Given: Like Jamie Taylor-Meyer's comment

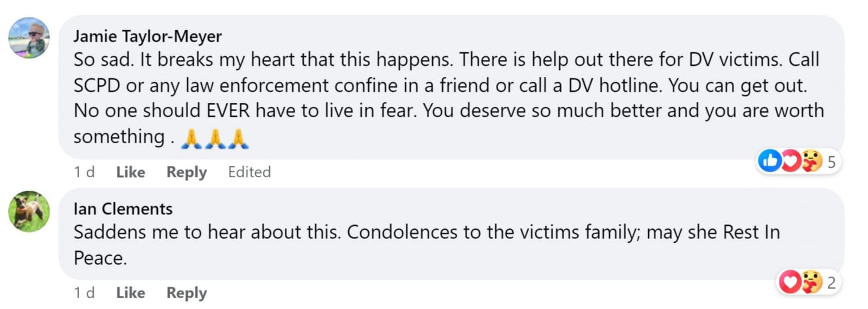Looking at the screenshot, I should [130, 172].
